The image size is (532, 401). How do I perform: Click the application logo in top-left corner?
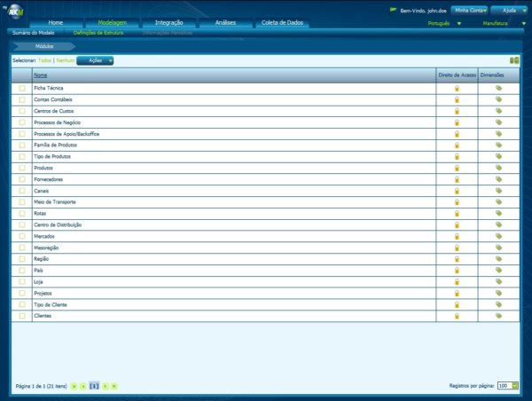coord(15,10)
